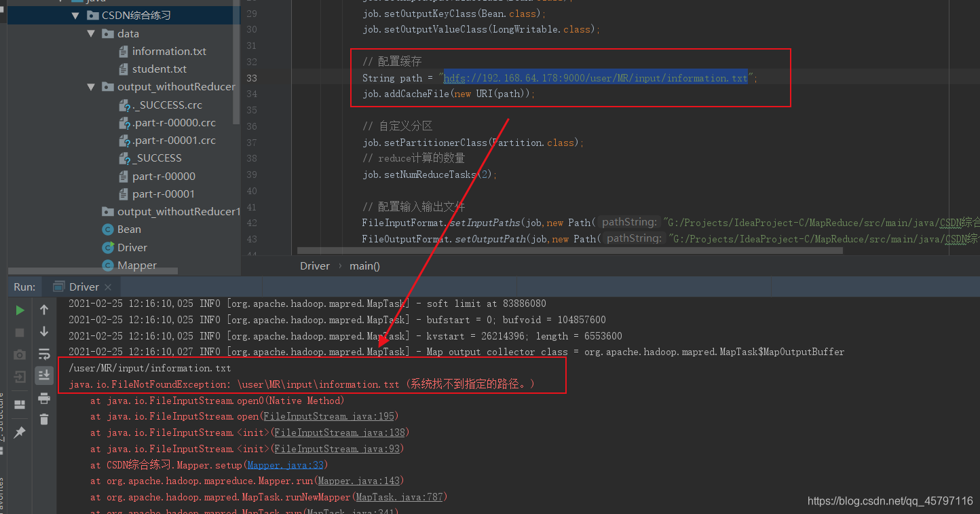Image resolution: width=980 pixels, height=514 pixels.
Task: Rerun the Driver configuration with green play icon
Action: [x=20, y=310]
